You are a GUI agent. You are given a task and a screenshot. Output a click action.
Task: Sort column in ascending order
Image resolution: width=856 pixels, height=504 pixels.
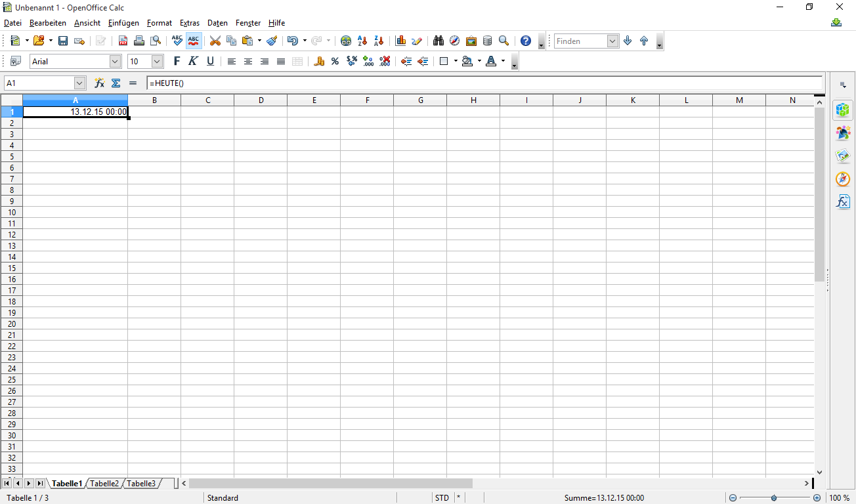click(362, 41)
